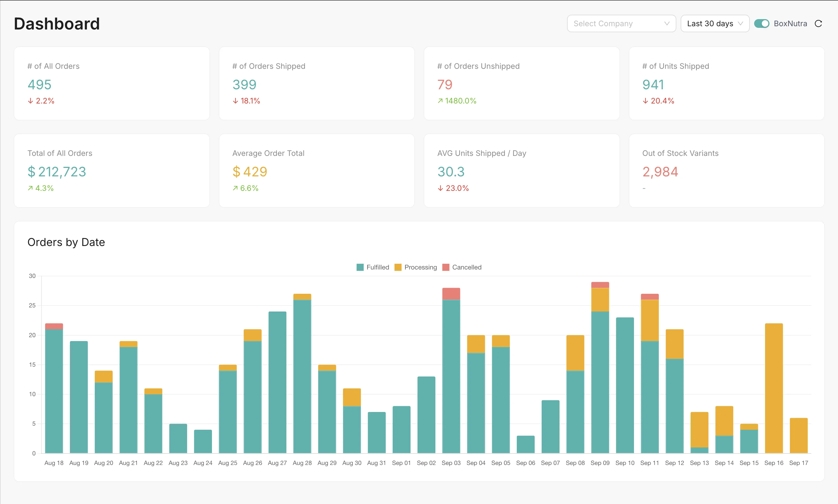Viewport: 838px width, 504px height.
Task: Click the green upward trend arrow on Total of All Orders
Action: (x=31, y=188)
